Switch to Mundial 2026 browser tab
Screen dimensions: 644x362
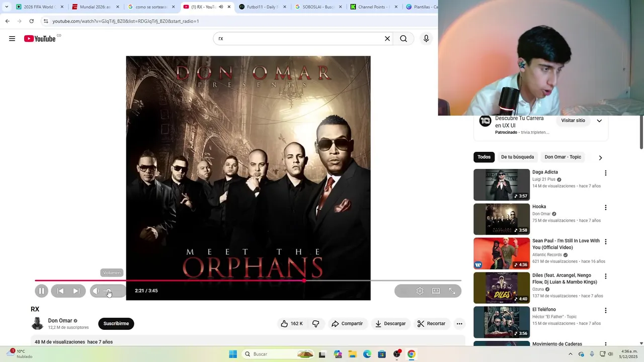click(95, 7)
